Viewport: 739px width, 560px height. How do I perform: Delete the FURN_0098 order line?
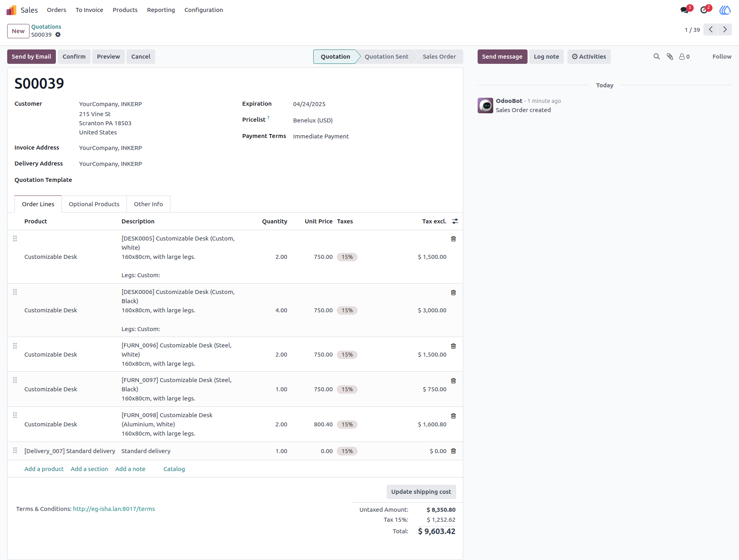coord(453,416)
